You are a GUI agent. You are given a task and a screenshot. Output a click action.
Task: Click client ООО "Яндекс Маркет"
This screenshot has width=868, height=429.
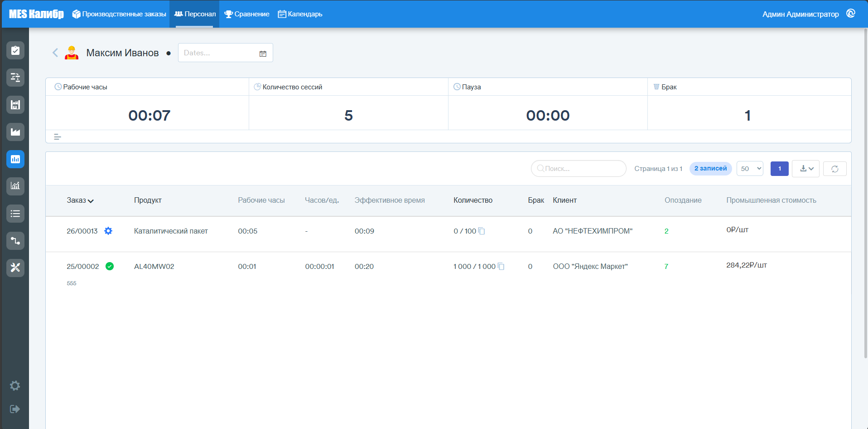(590, 266)
